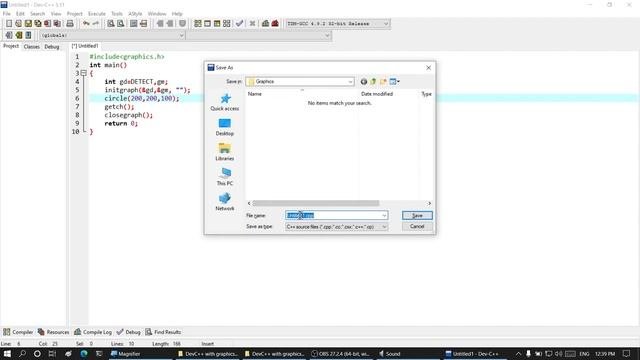Image resolution: width=640 pixels, height=360 pixels.
Task: Select Libraries in Save As sidebar
Action: [x=224, y=152]
